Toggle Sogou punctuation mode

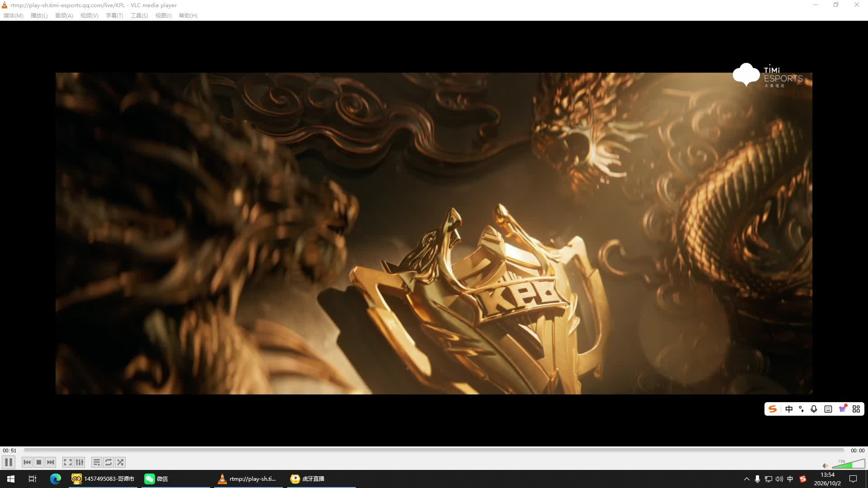(x=801, y=409)
